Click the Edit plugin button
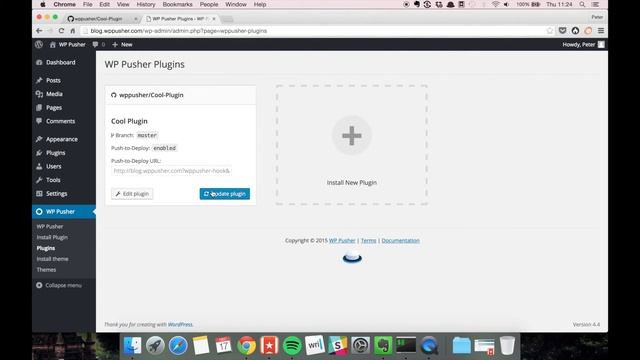The width and height of the screenshot is (640, 360). (132, 194)
